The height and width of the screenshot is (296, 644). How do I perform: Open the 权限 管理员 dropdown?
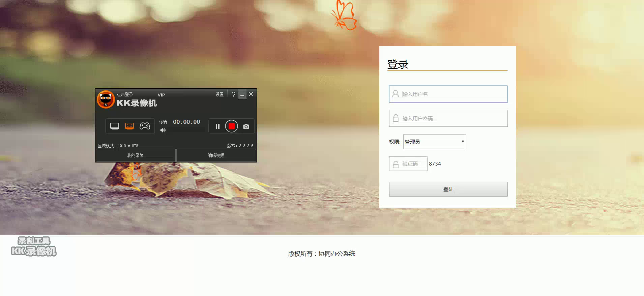pos(435,142)
